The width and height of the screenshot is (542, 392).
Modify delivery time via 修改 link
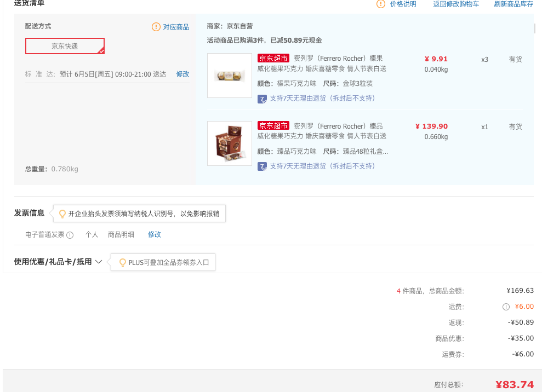[x=182, y=74]
